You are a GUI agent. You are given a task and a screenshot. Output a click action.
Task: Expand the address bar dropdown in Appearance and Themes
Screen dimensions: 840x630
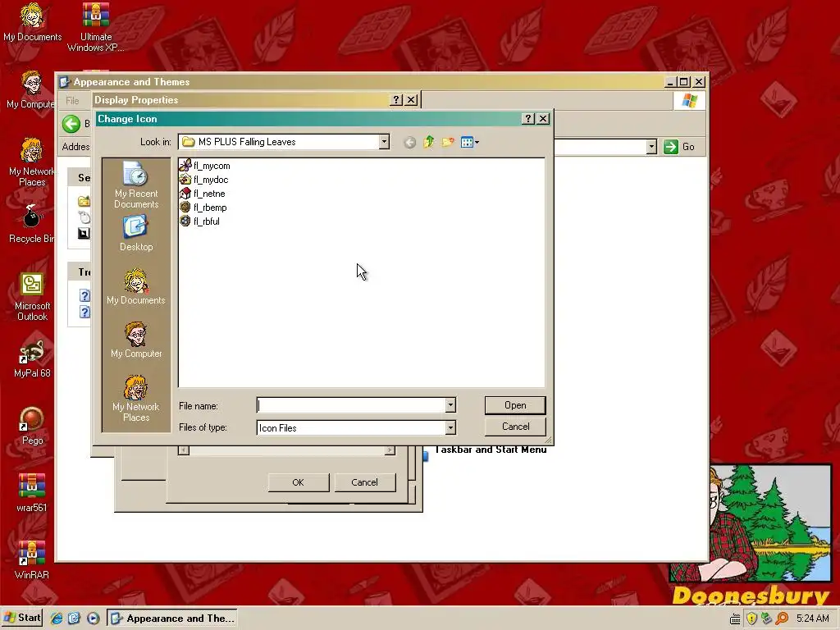(x=651, y=147)
